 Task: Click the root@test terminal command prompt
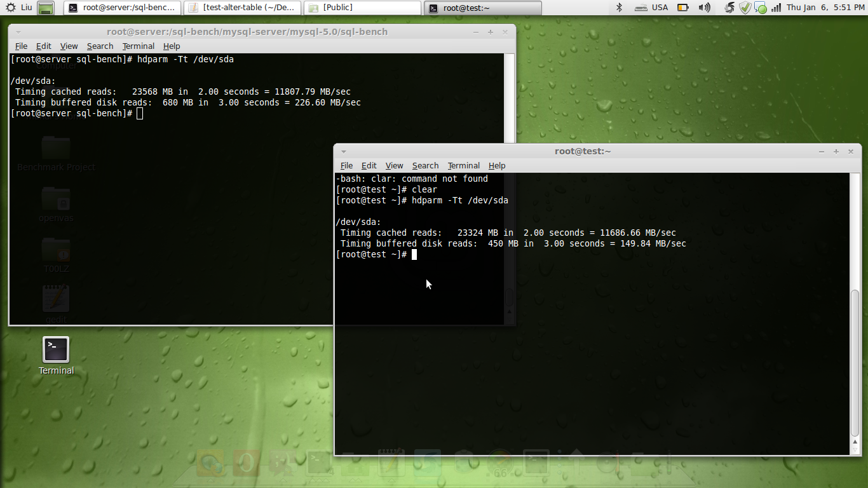tap(414, 255)
